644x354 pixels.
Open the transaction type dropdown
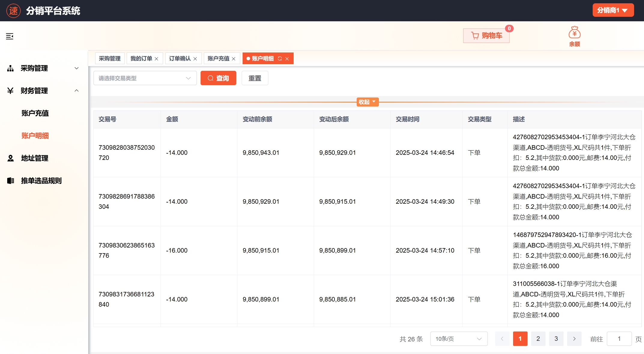pos(145,78)
